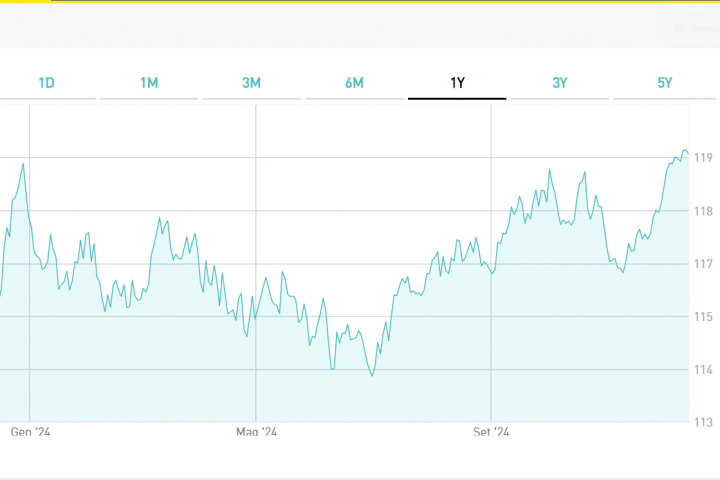The width and height of the screenshot is (720, 480).
Task: Choose the 3M chart period
Action: point(252,83)
